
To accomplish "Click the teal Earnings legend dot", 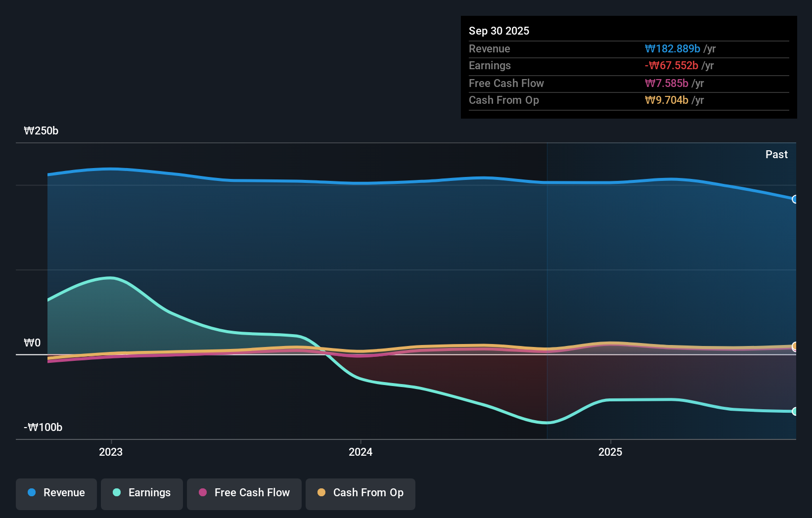I will [117, 493].
